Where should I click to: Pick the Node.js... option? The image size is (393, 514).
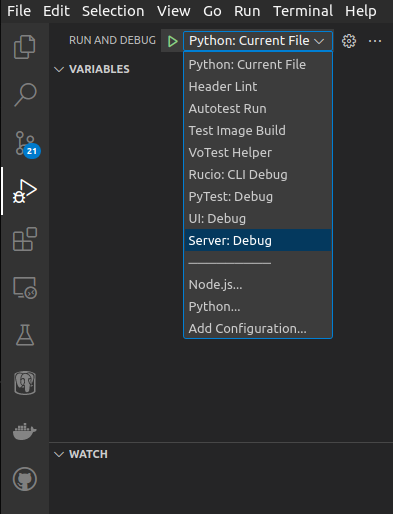coord(258,285)
